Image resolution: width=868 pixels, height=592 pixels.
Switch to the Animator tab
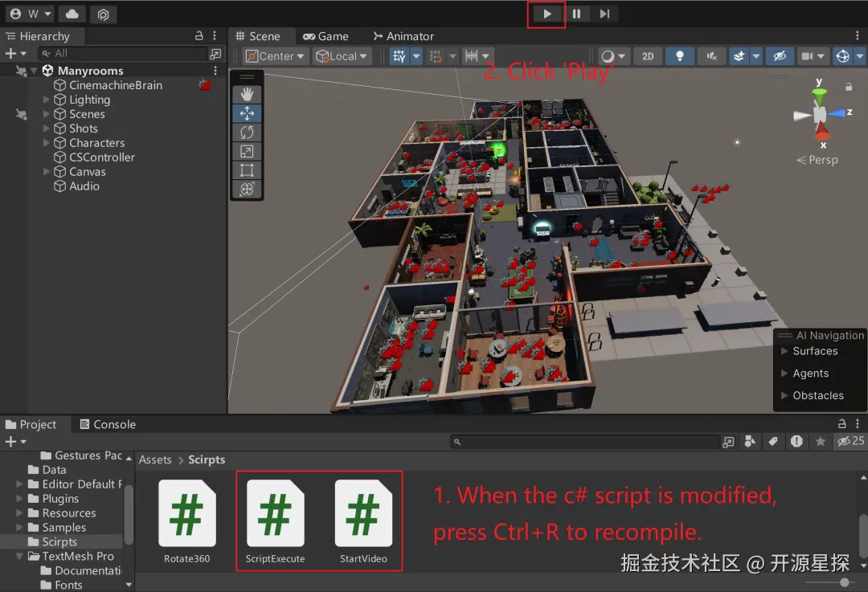click(x=403, y=36)
